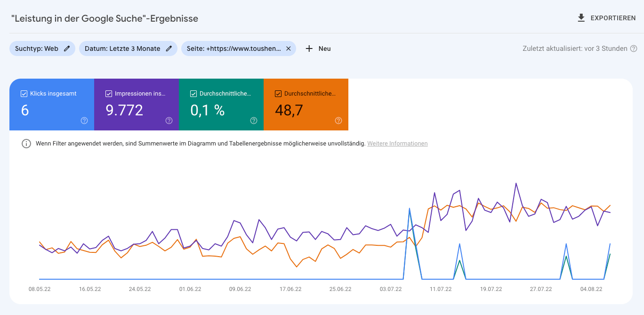This screenshot has height=315, width=644.
Task: Open help icon next to Zuletzt aktualisiert
Action: click(x=634, y=48)
